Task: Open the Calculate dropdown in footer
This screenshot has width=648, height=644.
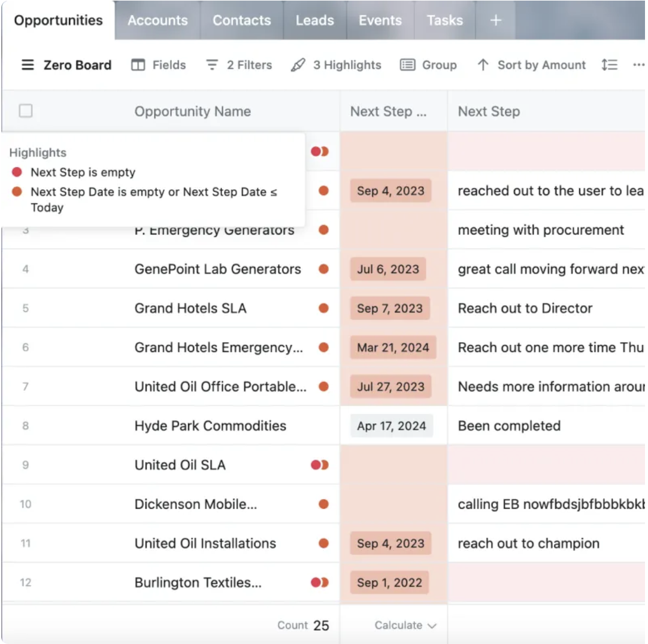Action: click(405, 625)
